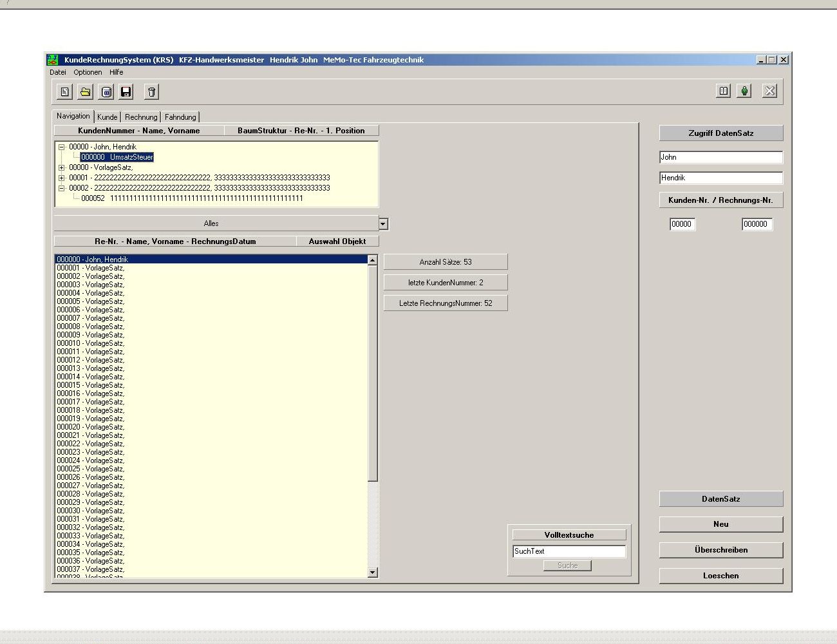The height and width of the screenshot is (644, 837).
Task: Click the open book help icon
Action: (x=724, y=91)
